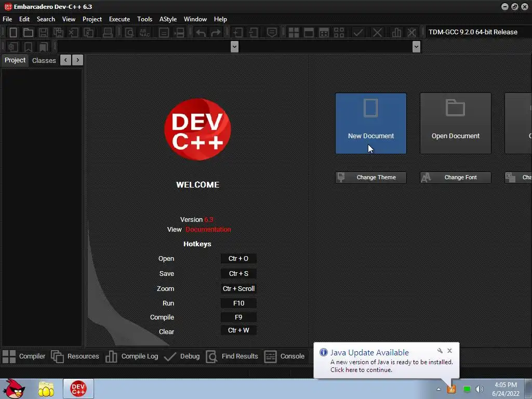Open the View menu

pyautogui.click(x=69, y=19)
